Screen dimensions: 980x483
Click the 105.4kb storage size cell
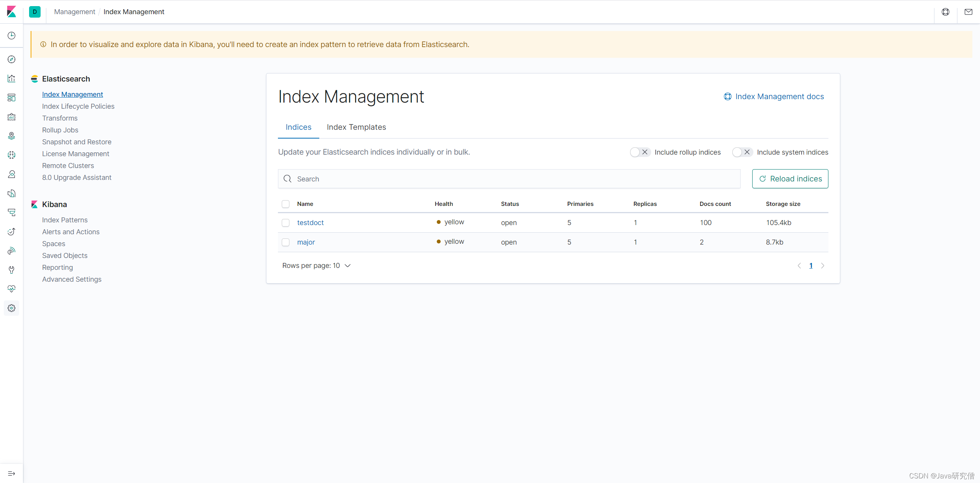pos(779,223)
